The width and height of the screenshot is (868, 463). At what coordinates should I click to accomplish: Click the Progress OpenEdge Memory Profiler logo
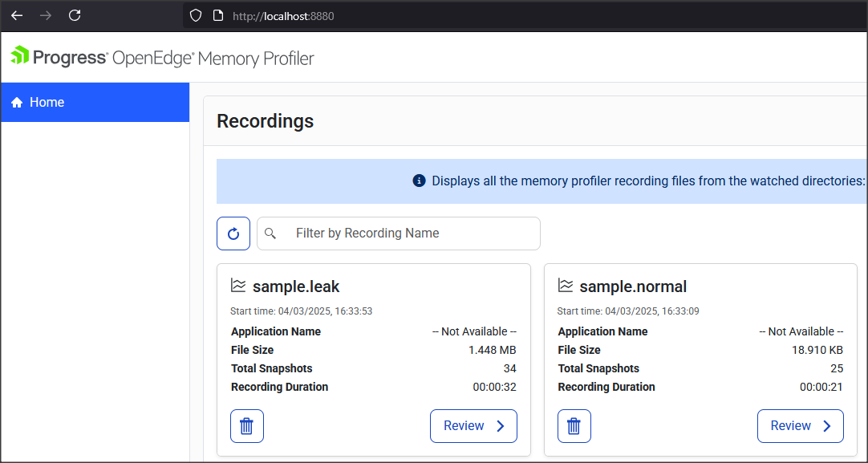[x=162, y=58]
